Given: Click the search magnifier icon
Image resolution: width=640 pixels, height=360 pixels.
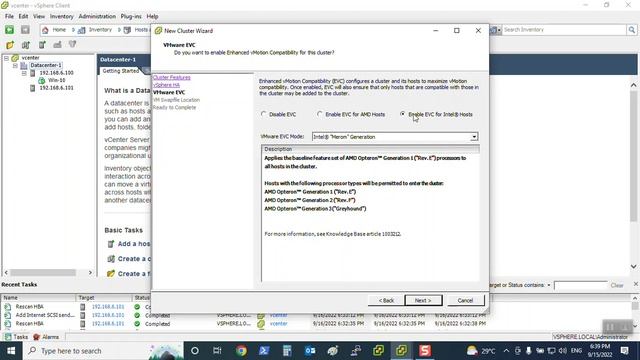Looking at the screenshot, I should (x=632, y=30).
